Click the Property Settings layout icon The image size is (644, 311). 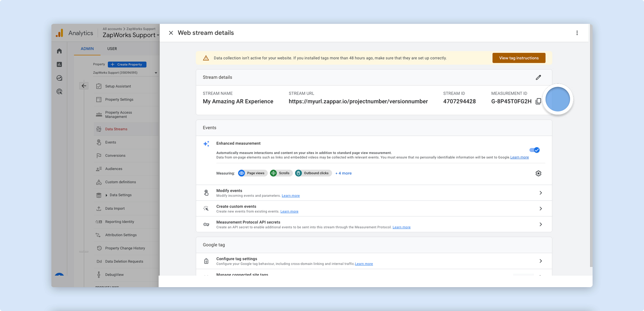coord(99,100)
